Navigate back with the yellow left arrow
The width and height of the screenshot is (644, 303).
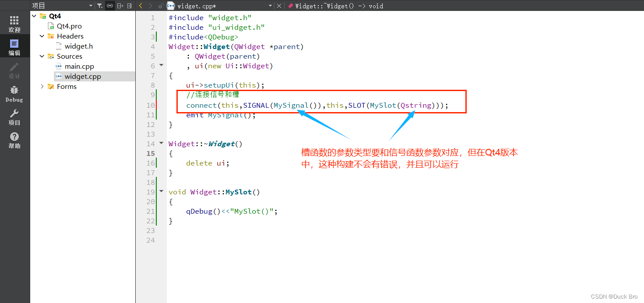pyautogui.click(x=140, y=5)
